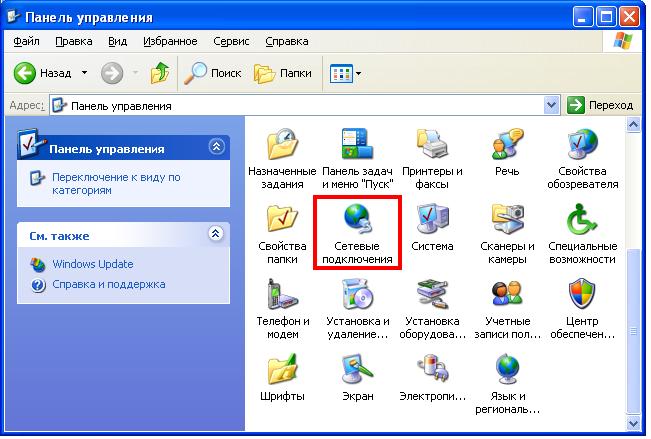The image size is (651, 439).
Task: Click the scrollbar up arrow
Action: [x=633, y=125]
